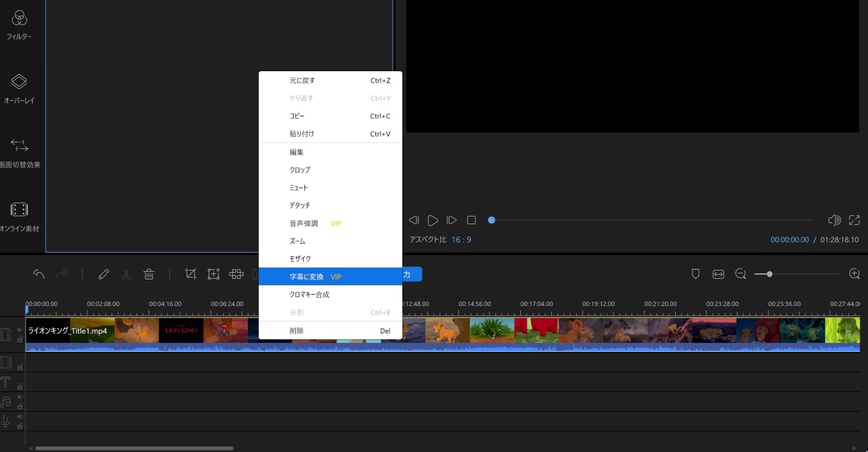Enter fullscreen preview mode
Screen dimensions: 868x452
click(854, 220)
